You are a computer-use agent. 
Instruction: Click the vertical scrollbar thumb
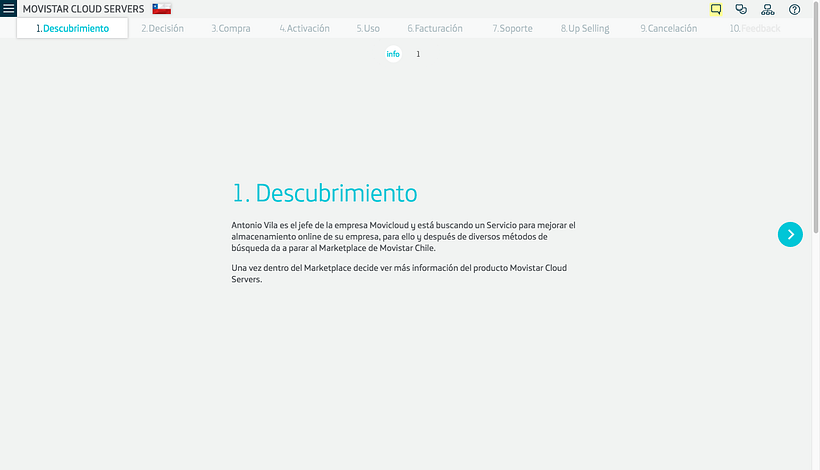tap(816, 116)
